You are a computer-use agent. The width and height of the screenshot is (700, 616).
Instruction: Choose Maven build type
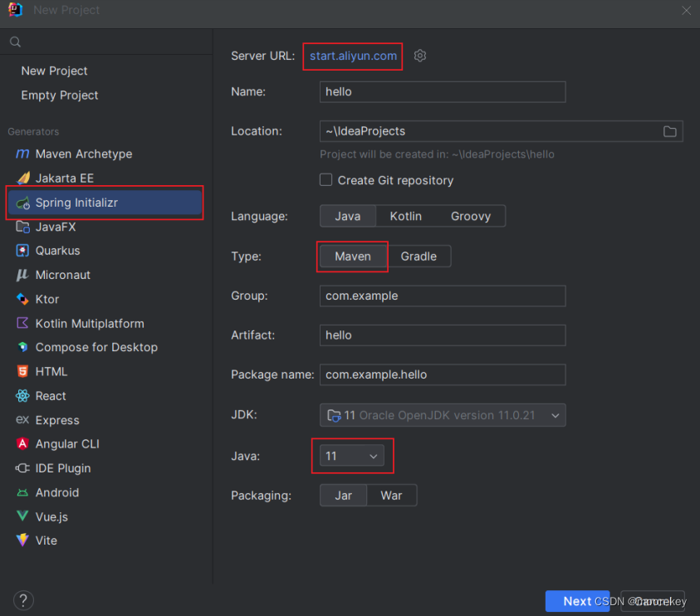tap(353, 257)
